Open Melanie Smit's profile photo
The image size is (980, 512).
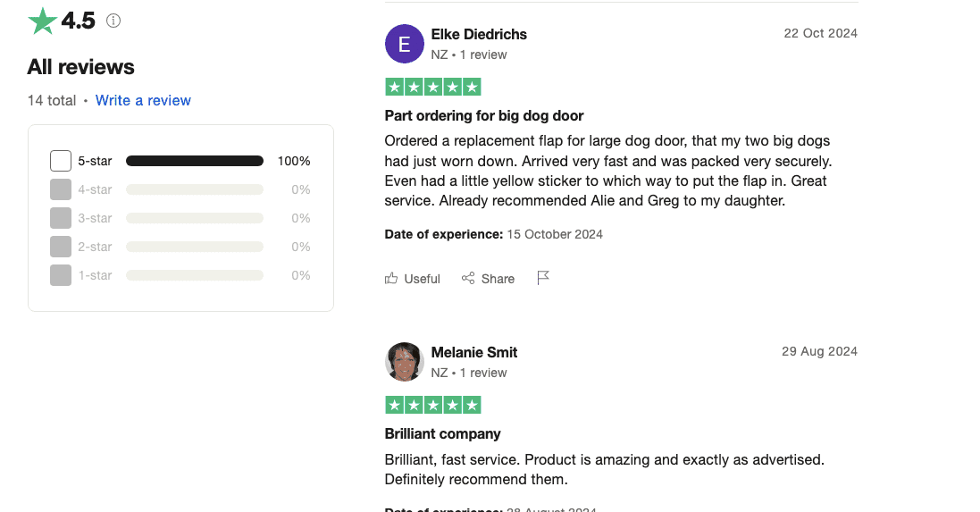[404, 362]
